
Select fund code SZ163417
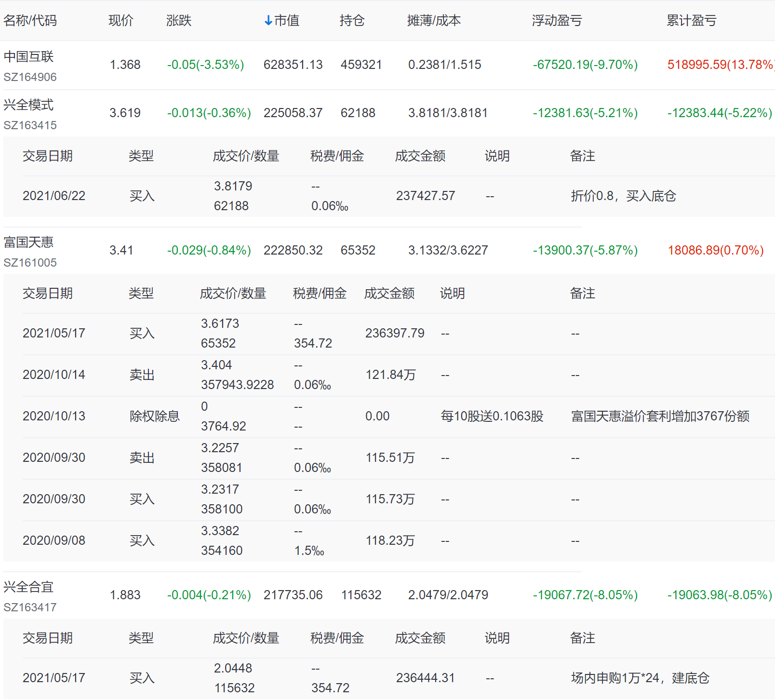(x=30, y=607)
